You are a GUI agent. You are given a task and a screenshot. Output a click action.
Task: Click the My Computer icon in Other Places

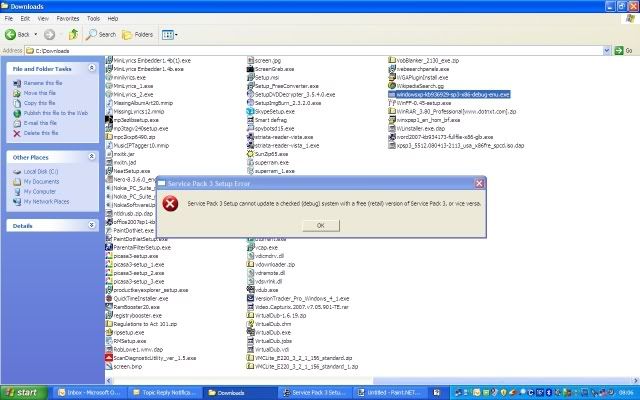17,191
